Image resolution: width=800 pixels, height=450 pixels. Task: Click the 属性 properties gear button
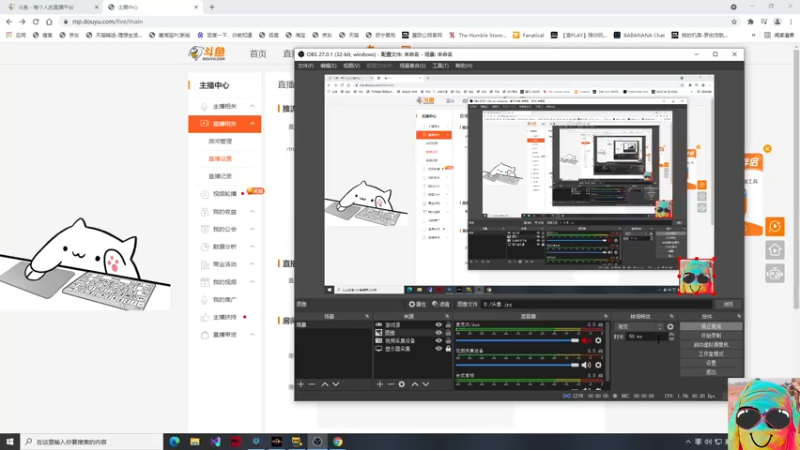pyautogui.click(x=417, y=305)
